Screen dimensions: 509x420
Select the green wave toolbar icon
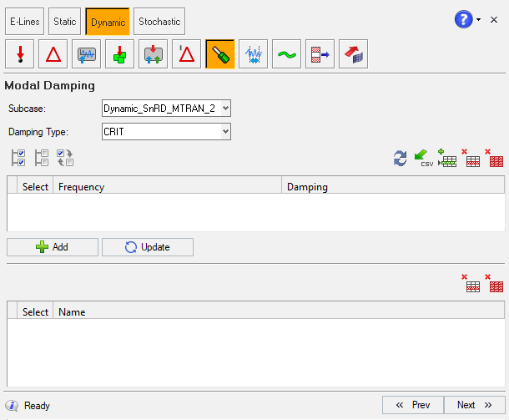coord(286,55)
